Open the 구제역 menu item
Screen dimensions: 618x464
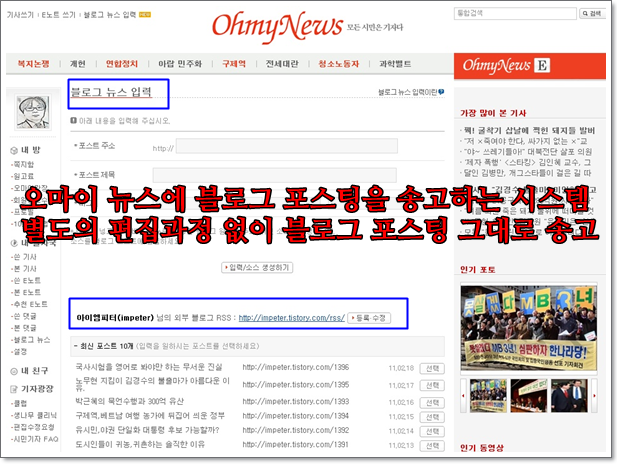pyautogui.click(x=234, y=64)
